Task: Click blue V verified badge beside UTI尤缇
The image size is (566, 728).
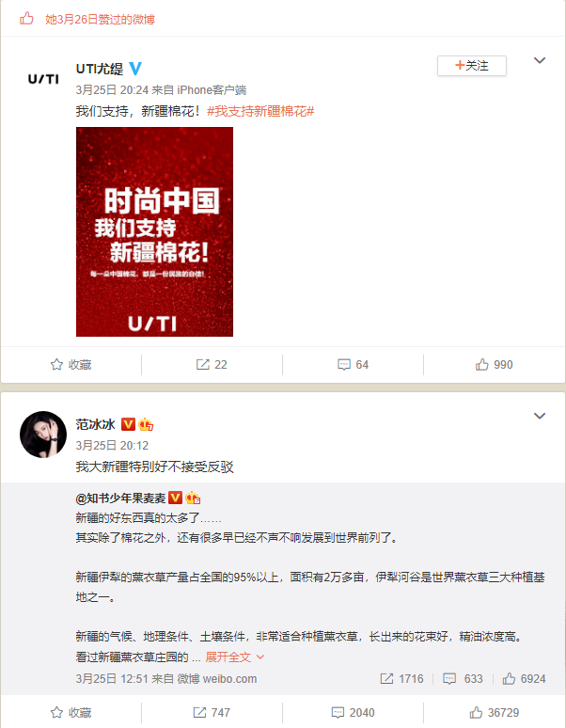Action: 135,69
